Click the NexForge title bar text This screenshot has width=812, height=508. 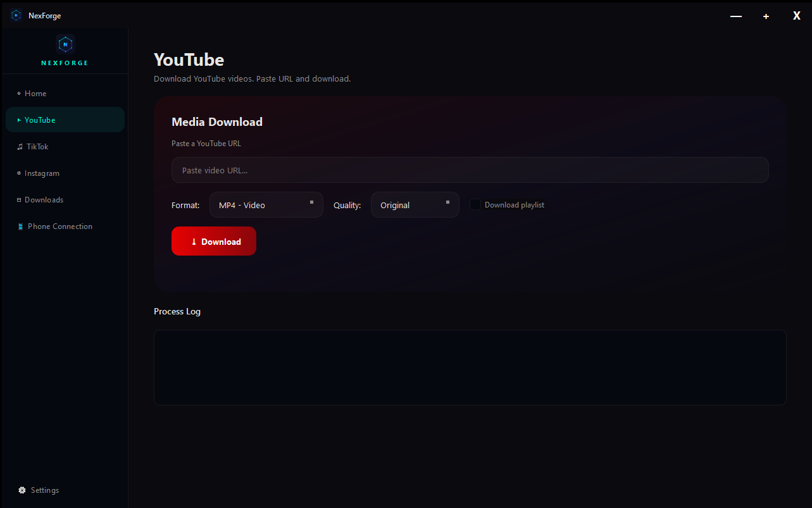[x=45, y=16]
